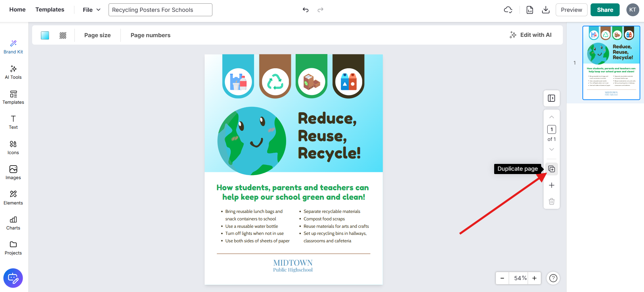The width and height of the screenshot is (644, 292).
Task: Add a new page with plus icon
Action: [x=551, y=185]
